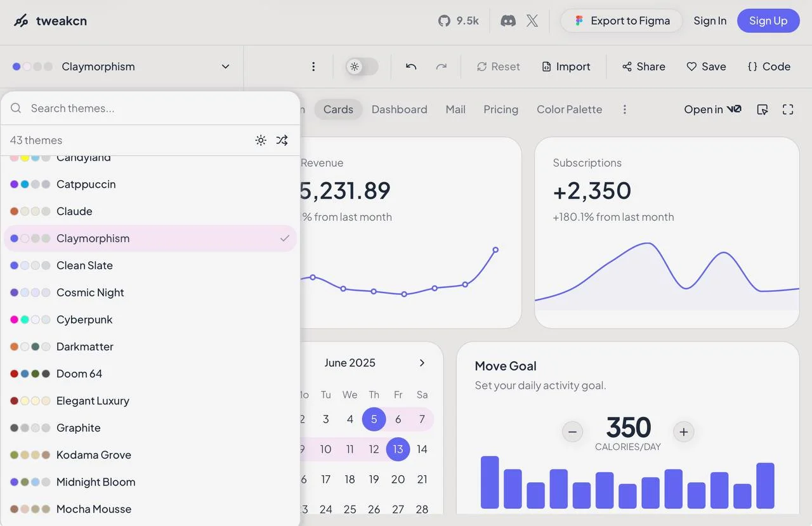Shuffle to a random theme
Viewport: 812px width, 526px height.
tap(282, 140)
